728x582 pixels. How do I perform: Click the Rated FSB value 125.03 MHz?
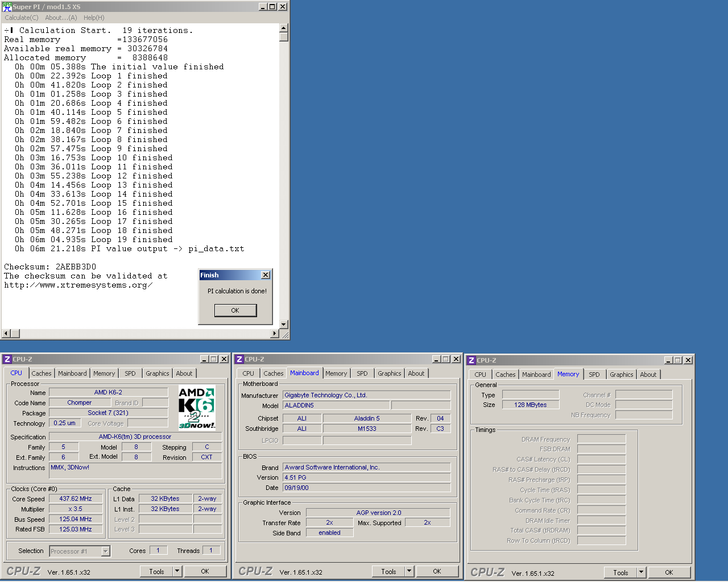pos(76,529)
